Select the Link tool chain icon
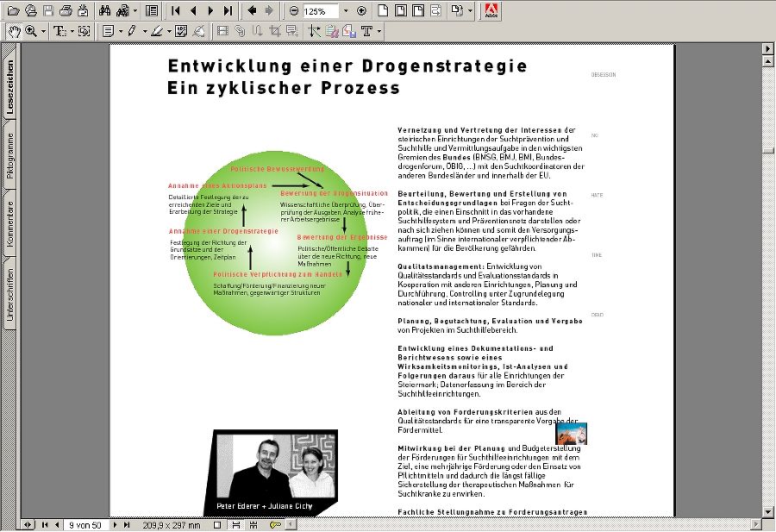The image size is (776, 532). [240, 31]
